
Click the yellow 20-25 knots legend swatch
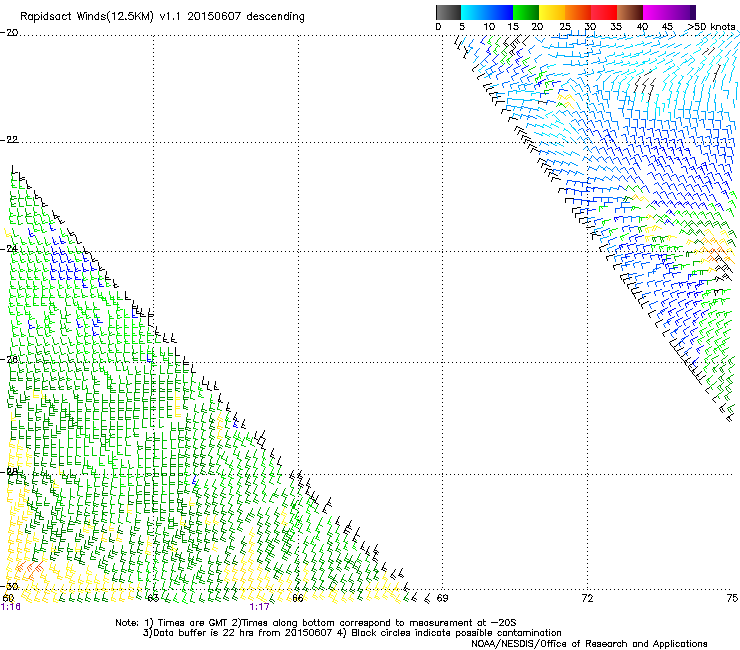click(552, 12)
